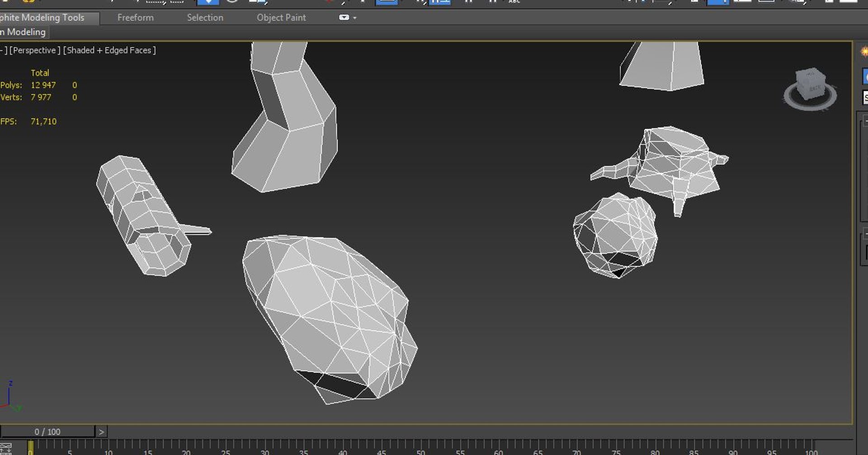Click the FPS value 71,710
The width and height of the screenshot is (868, 455).
[44, 121]
